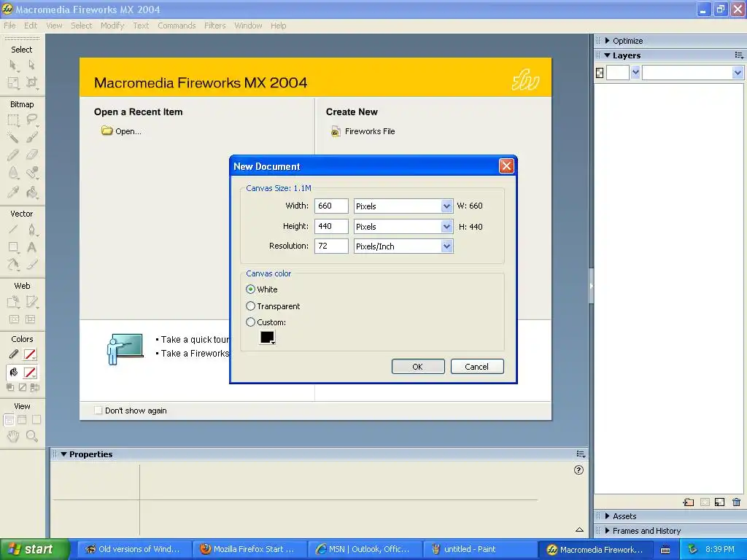
Task: Select the Hotspot web tool
Action: coord(13,301)
